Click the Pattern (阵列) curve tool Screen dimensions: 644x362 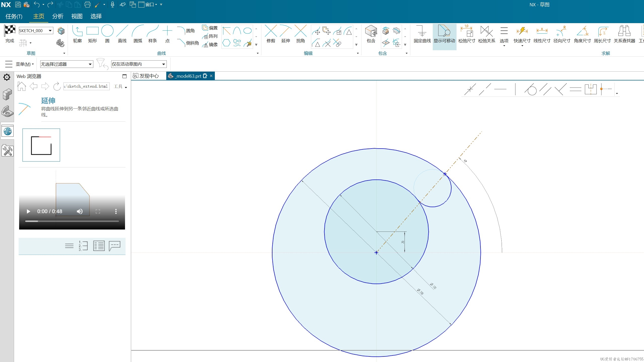point(210,36)
